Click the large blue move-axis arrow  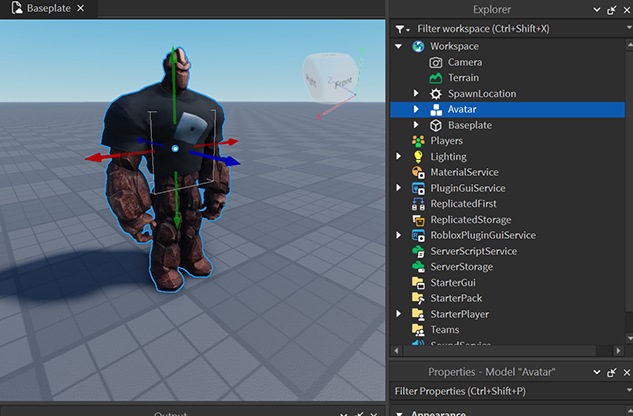pos(214,158)
